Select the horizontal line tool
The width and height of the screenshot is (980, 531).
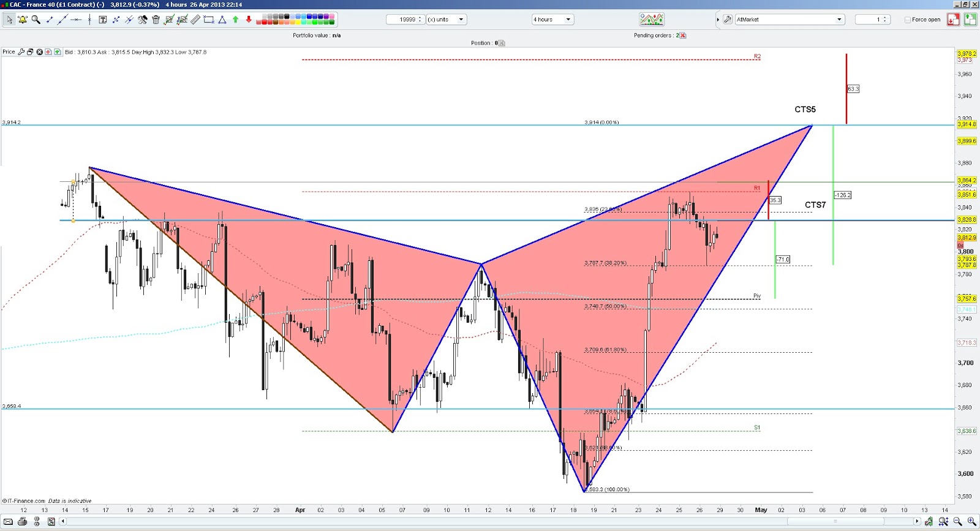(x=76, y=20)
